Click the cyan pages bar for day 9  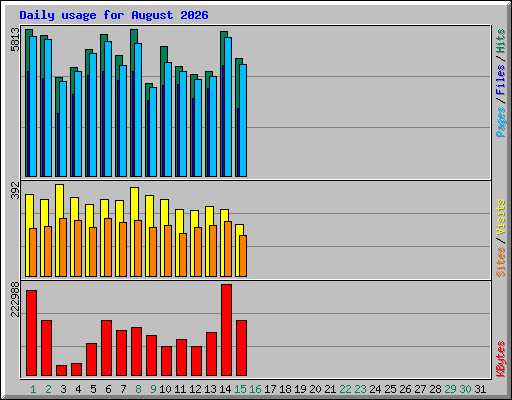click(153, 132)
